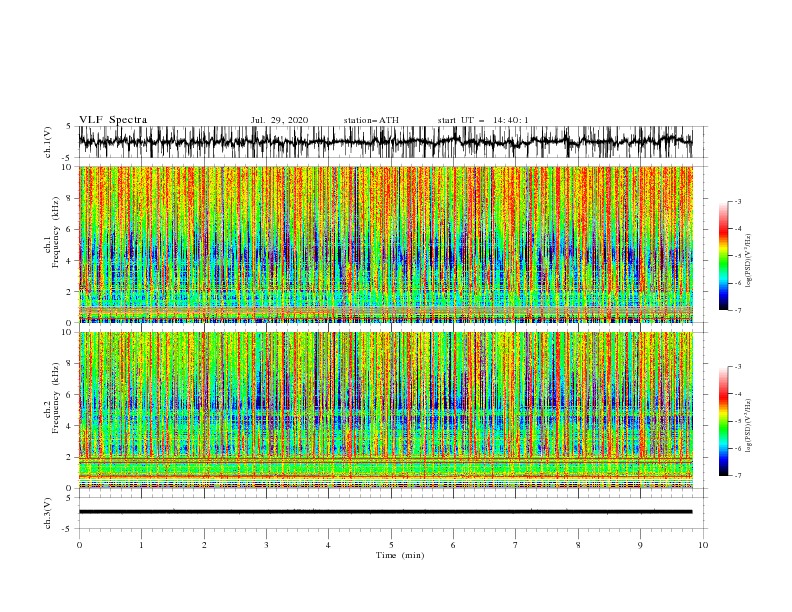Viewport: 792px width, 612px height.
Task: Click the "0" tick on the Time axis
Action: tap(79, 545)
